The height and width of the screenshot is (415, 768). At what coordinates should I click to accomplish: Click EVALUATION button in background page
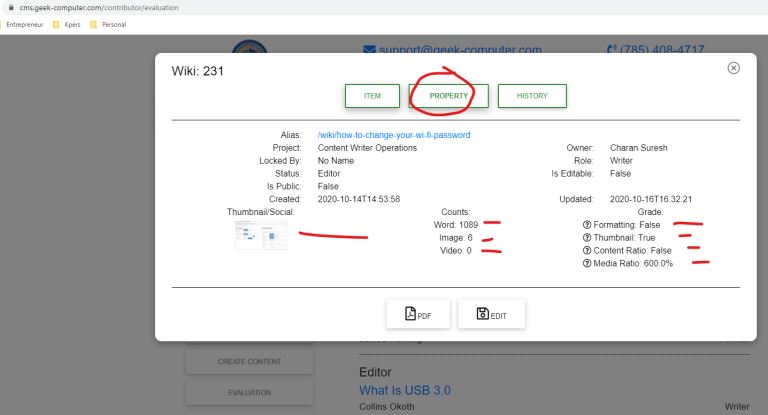click(x=249, y=392)
